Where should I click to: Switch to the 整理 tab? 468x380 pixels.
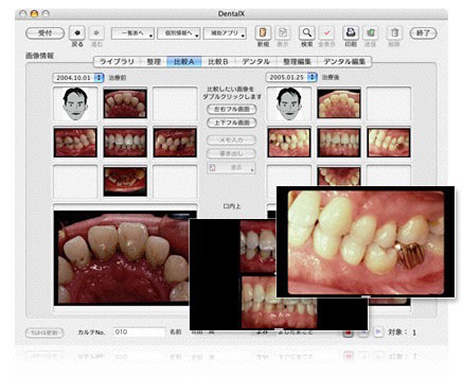point(154,62)
